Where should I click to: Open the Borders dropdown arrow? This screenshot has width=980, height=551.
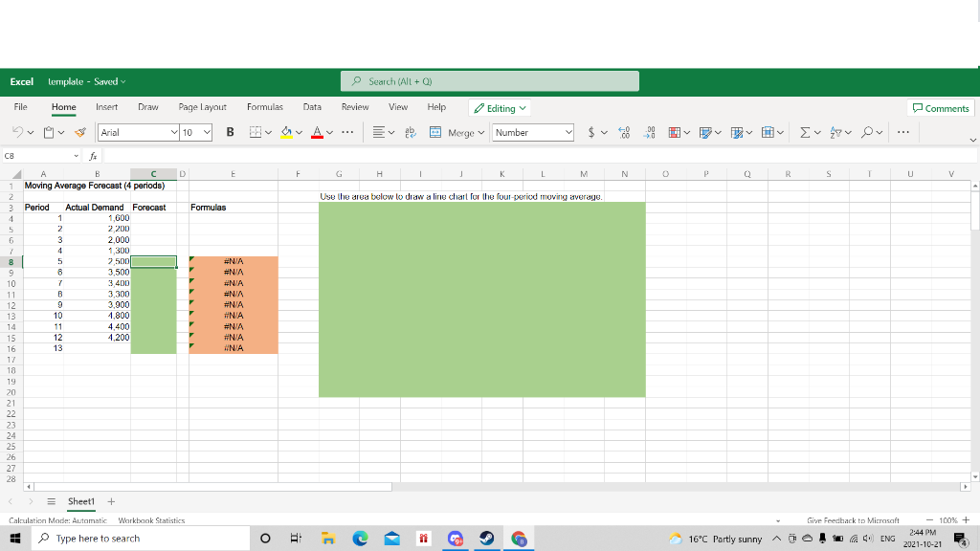click(x=268, y=131)
